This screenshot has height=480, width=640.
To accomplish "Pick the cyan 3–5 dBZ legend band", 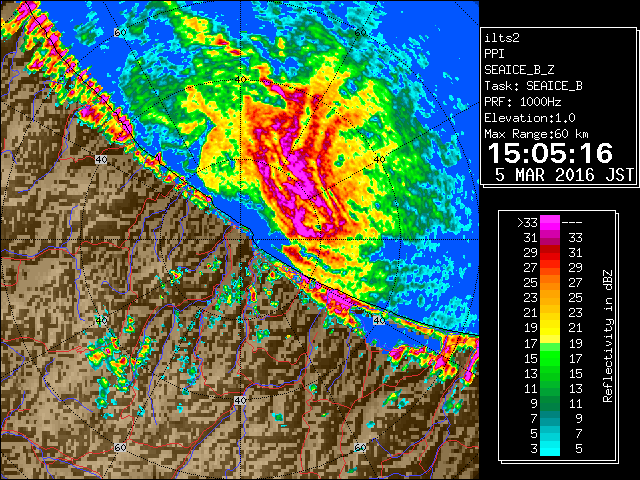I will coord(550,449).
